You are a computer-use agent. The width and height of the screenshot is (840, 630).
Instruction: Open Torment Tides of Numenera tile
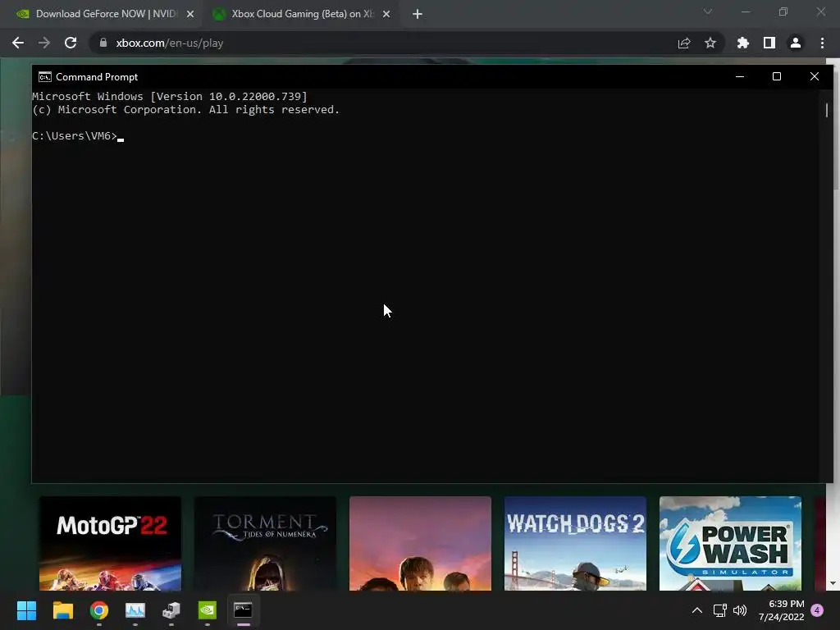click(265, 543)
